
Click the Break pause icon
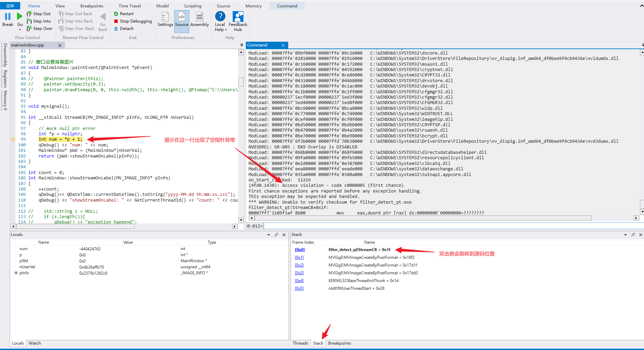(x=8, y=16)
